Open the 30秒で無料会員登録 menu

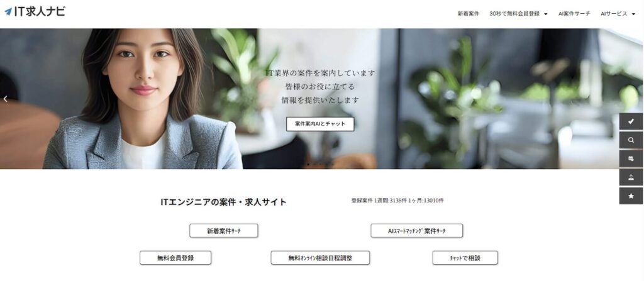point(514,14)
